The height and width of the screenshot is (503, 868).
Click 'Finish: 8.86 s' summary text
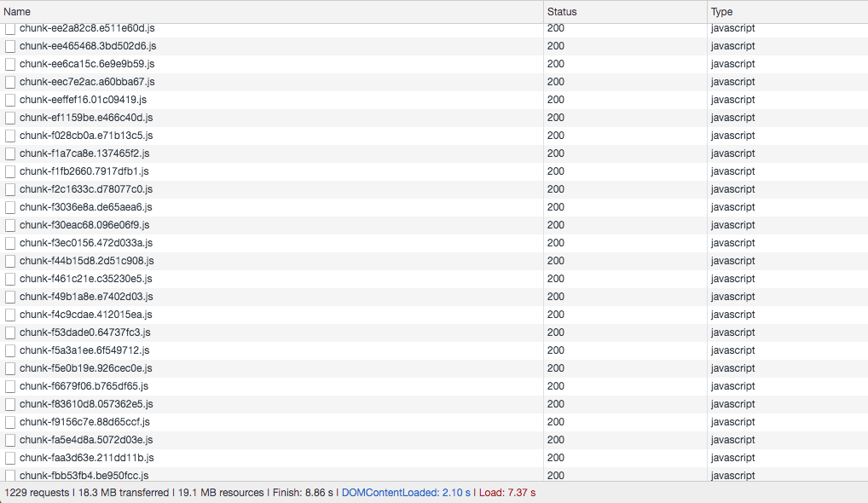[x=303, y=493]
